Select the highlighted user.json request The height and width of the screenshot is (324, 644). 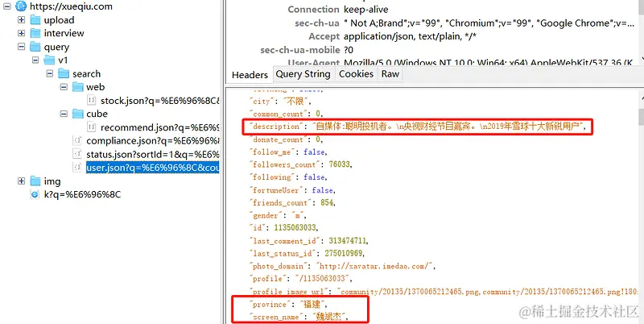153,168
